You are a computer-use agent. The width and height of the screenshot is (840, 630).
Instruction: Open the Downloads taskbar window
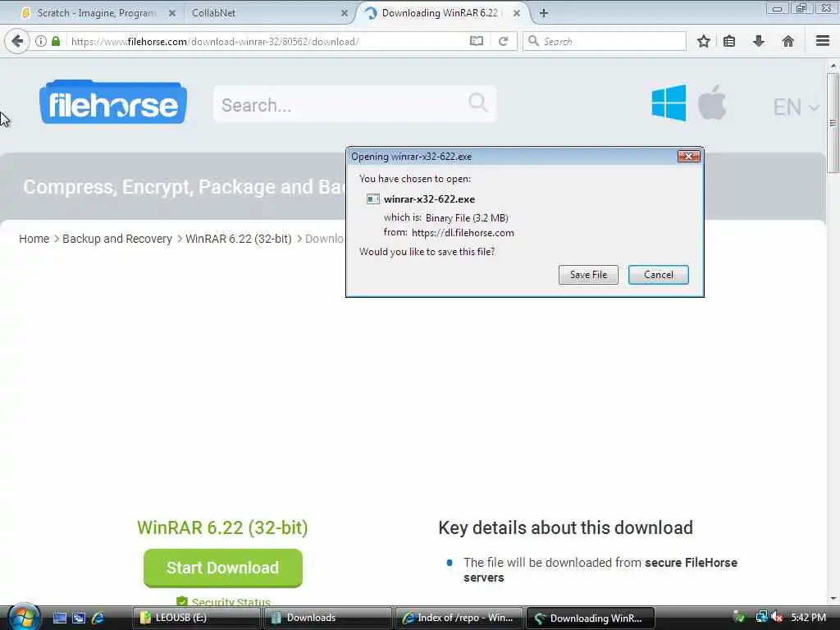pyautogui.click(x=327, y=618)
